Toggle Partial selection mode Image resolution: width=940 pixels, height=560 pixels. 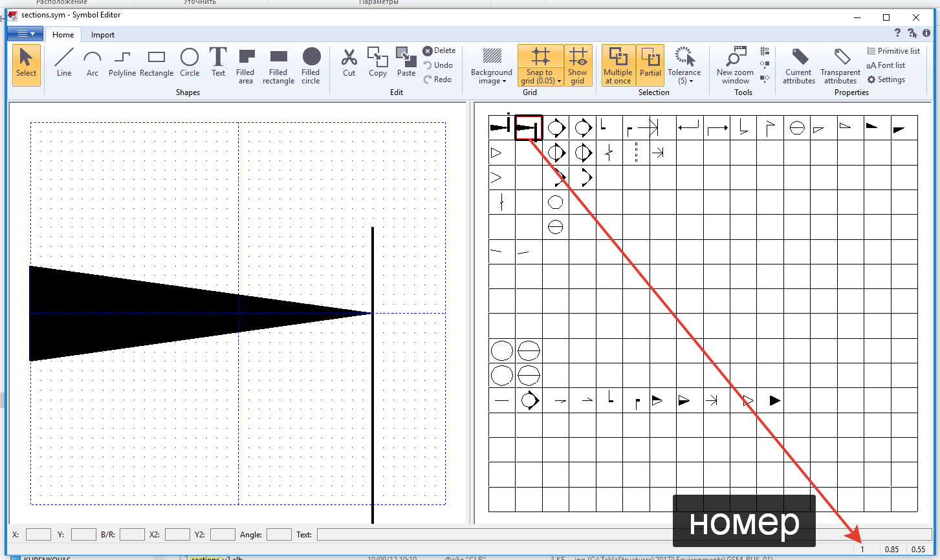click(650, 65)
